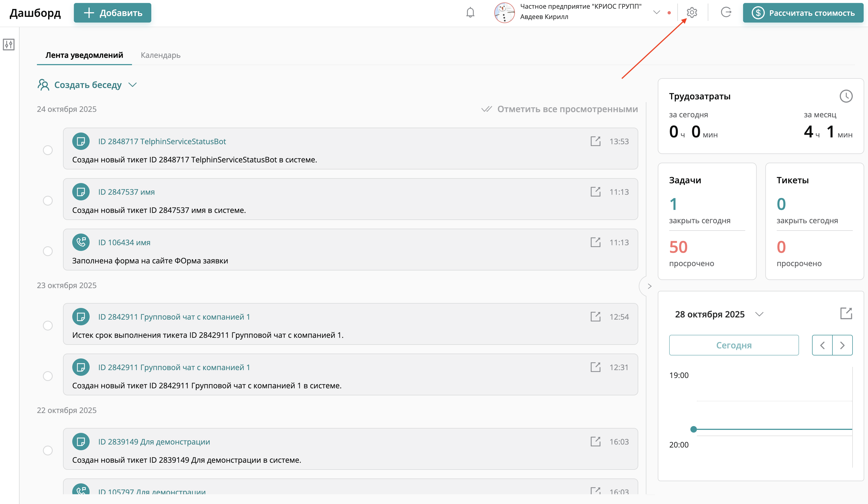The image size is (868, 504).
Task: Select the Лента уведомлений tab
Action: click(84, 55)
